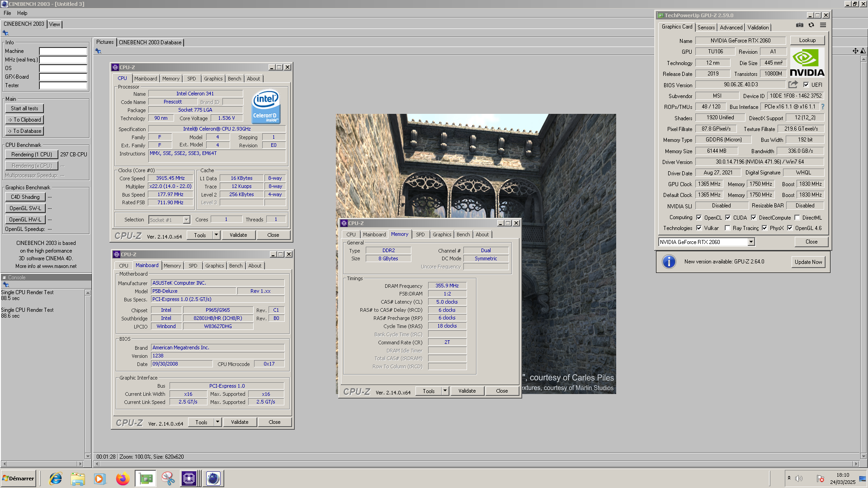Refresh GPU-Z readings with the refresh icon
Screen dimensions: 868x488
[811, 25]
